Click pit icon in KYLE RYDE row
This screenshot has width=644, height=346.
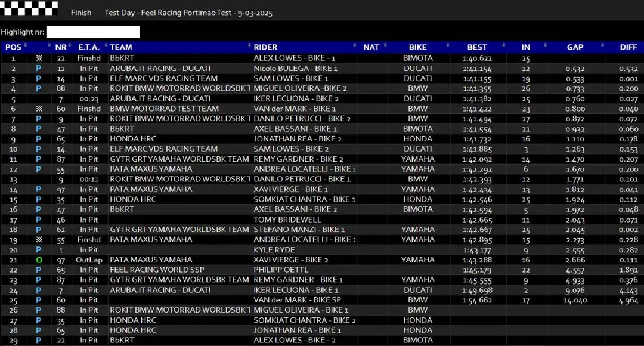point(39,249)
